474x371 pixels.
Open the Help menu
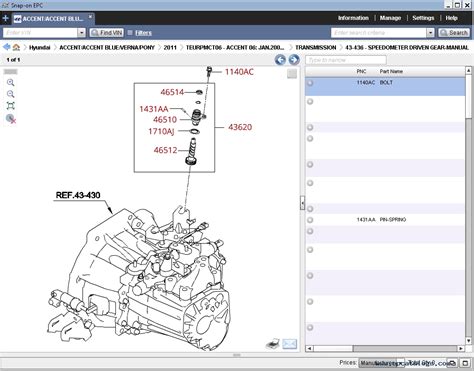tap(451, 18)
